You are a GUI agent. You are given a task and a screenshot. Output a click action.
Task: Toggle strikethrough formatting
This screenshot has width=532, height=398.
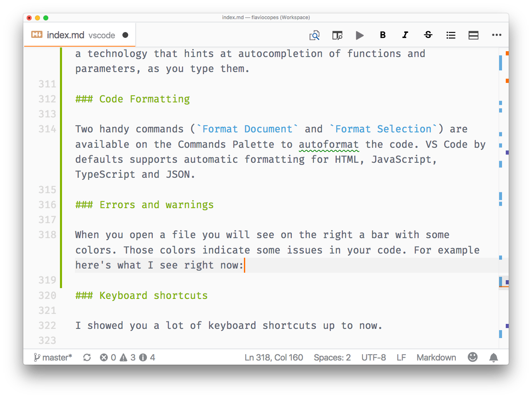tap(428, 35)
